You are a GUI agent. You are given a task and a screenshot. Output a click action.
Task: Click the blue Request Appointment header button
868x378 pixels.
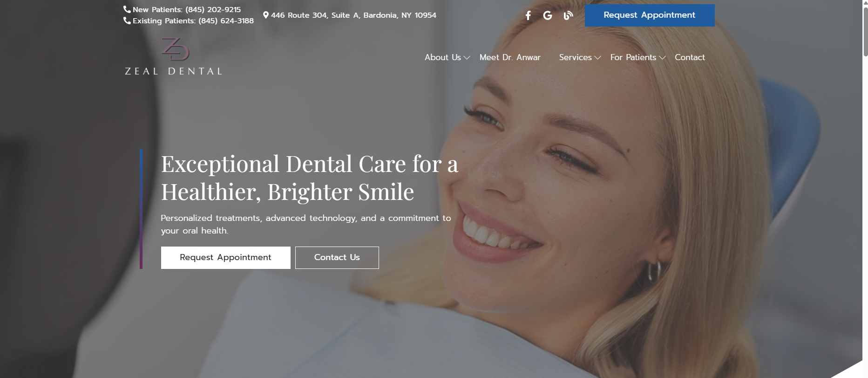tap(650, 15)
